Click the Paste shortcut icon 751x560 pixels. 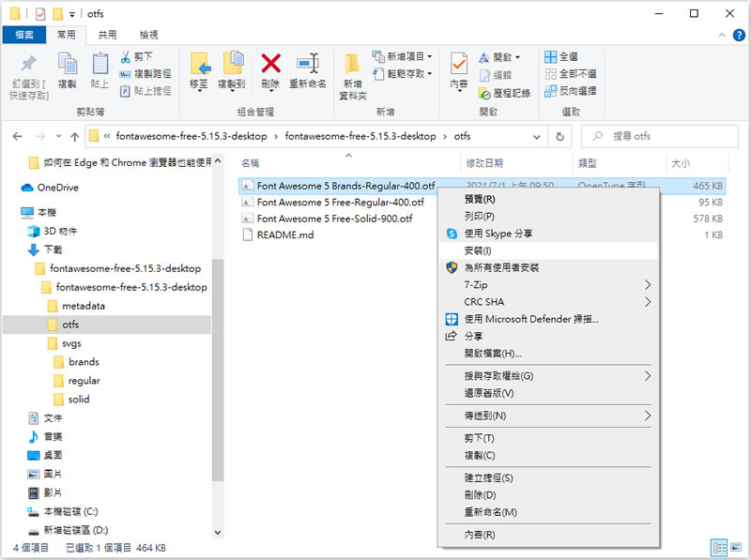tap(125, 91)
